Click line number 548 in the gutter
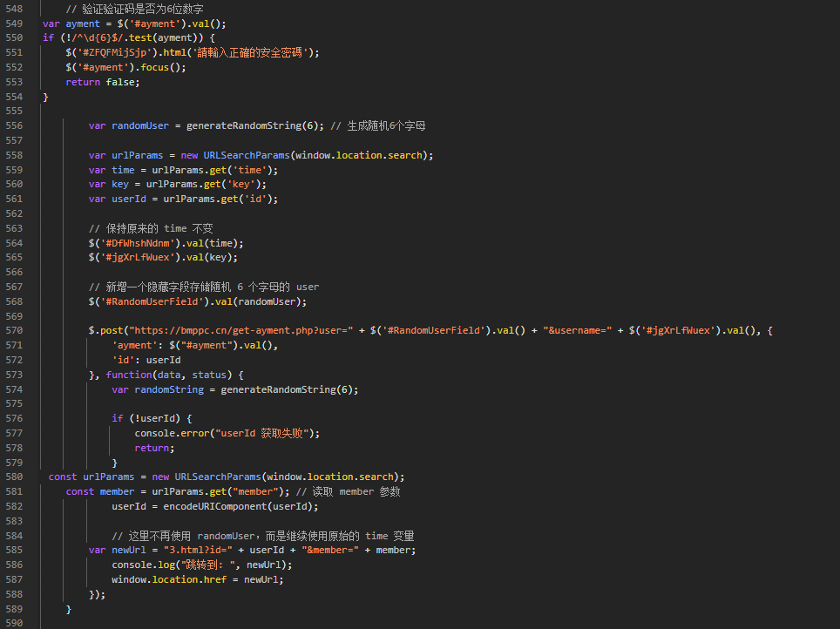 click(15, 9)
